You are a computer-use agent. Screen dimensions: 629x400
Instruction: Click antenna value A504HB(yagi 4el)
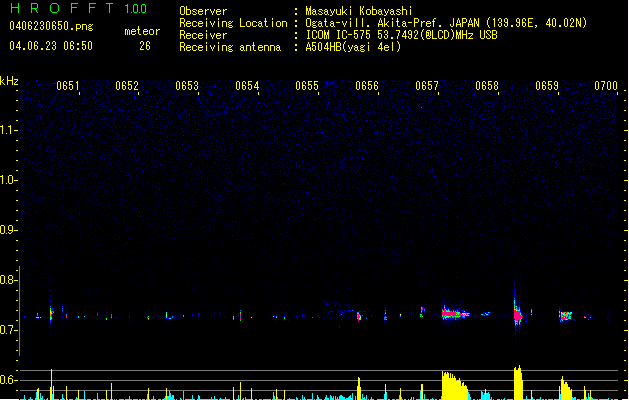353,47
